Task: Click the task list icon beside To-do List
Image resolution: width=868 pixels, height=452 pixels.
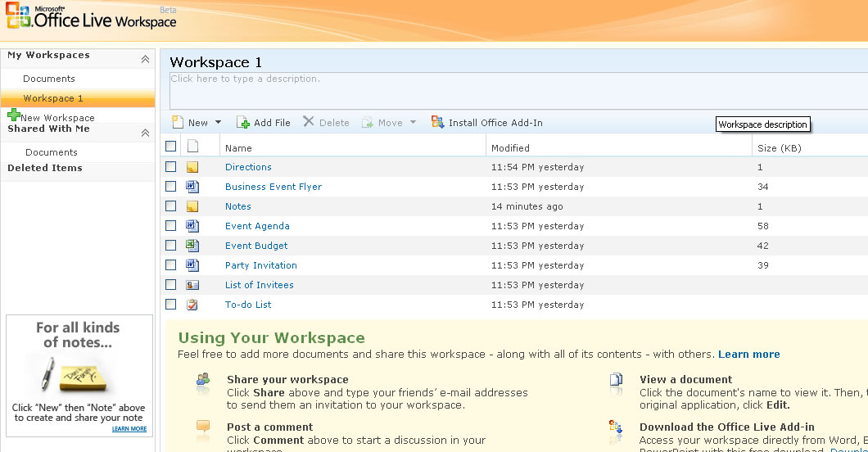Action: pos(192,305)
